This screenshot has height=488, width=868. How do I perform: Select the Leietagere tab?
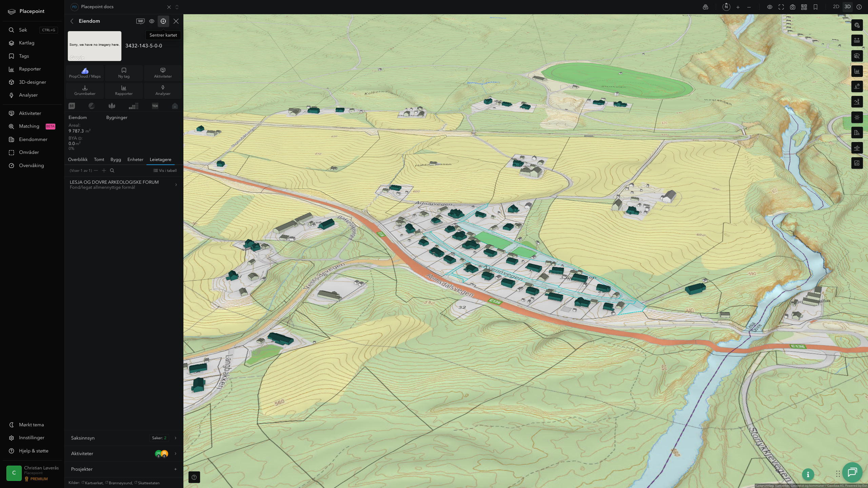coord(160,160)
